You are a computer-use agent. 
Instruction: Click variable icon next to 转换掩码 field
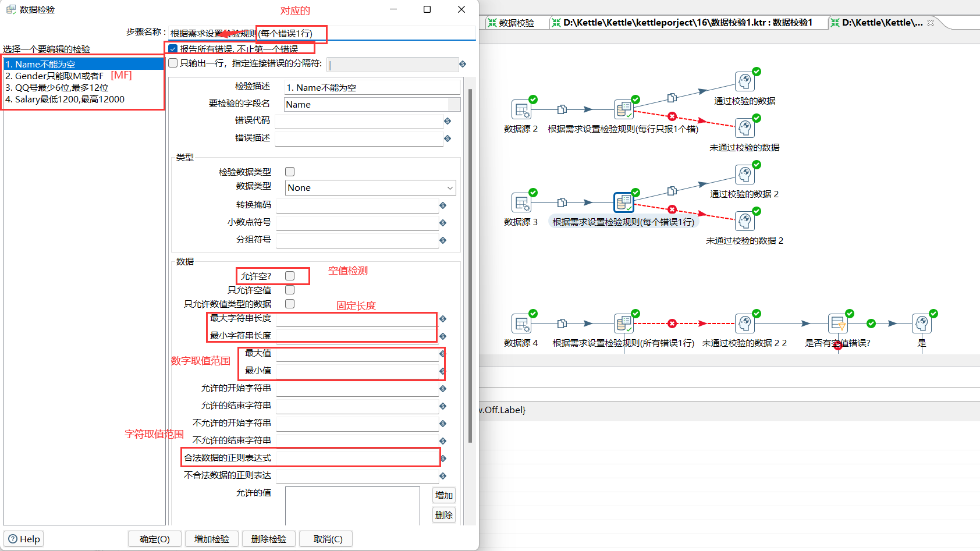coord(443,205)
